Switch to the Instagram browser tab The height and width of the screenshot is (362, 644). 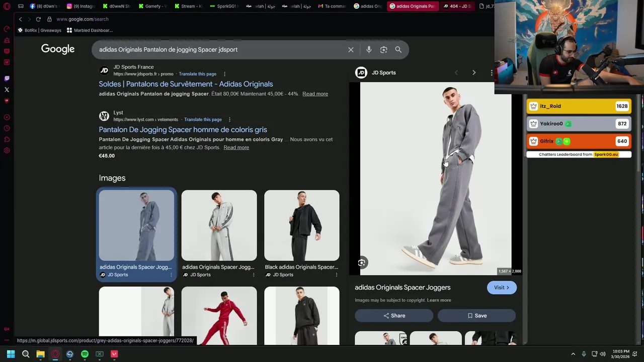point(80,6)
